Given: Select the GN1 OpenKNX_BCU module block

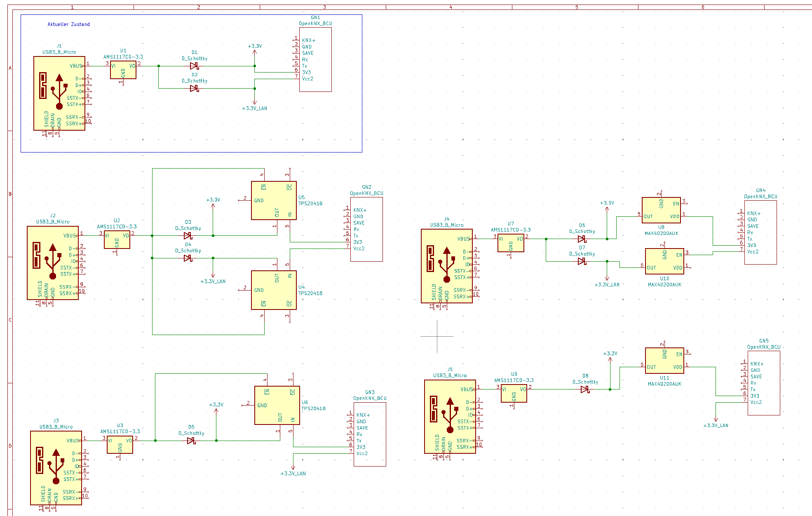Looking at the screenshot, I should (315, 60).
